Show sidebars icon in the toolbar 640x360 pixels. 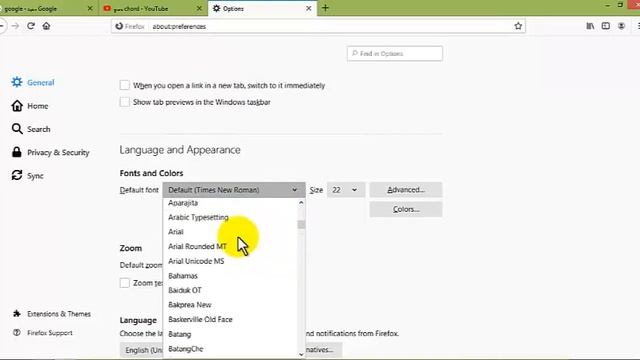[606, 26]
